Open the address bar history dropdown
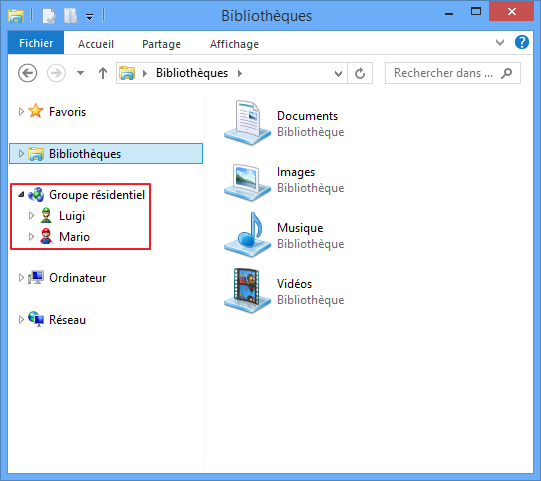This screenshot has height=481, width=541. click(x=338, y=73)
